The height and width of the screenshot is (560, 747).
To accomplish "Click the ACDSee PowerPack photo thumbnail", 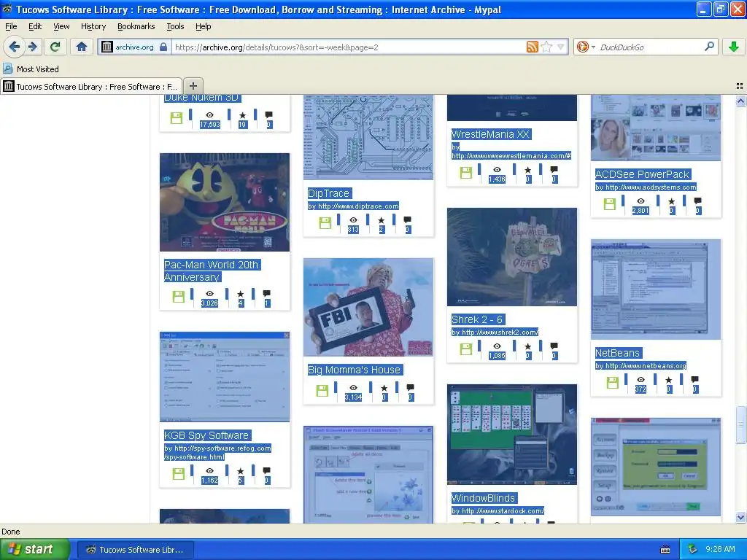I will tap(656, 128).
